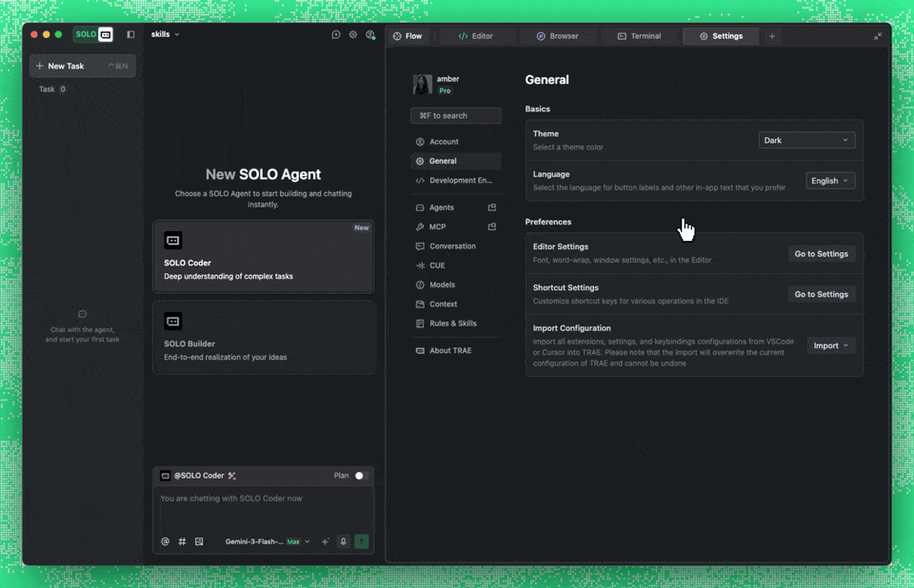The image size is (914, 588).
Task: Open the Theme dropdown showing Dark
Action: tap(806, 140)
